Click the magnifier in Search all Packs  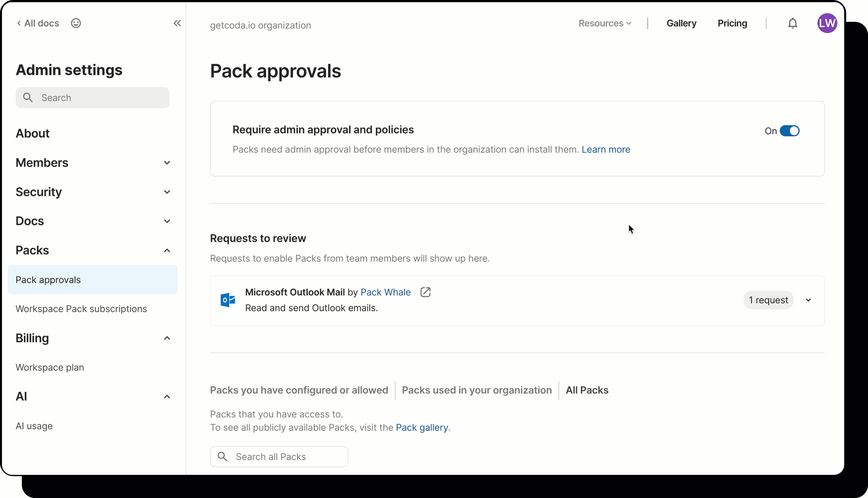point(222,456)
